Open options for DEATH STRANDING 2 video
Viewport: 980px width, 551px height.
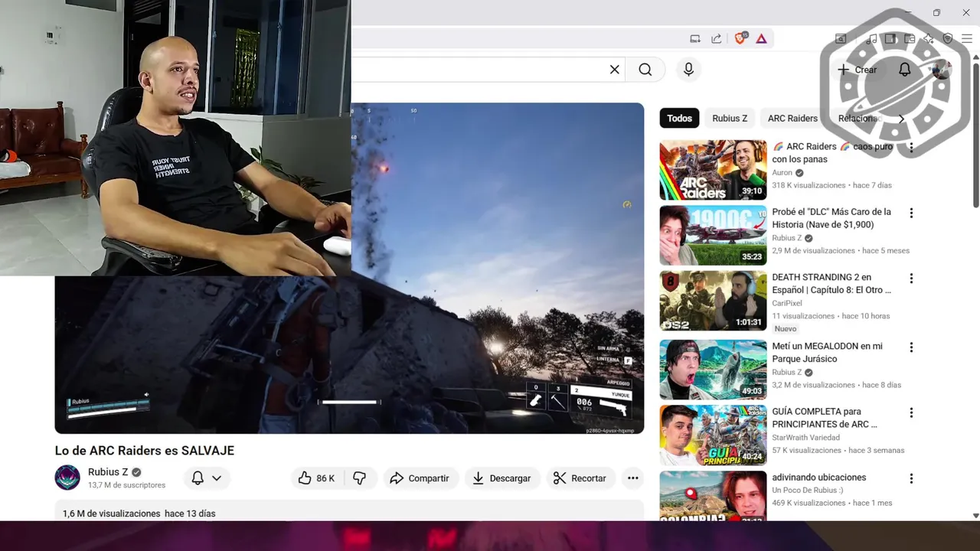click(x=911, y=278)
